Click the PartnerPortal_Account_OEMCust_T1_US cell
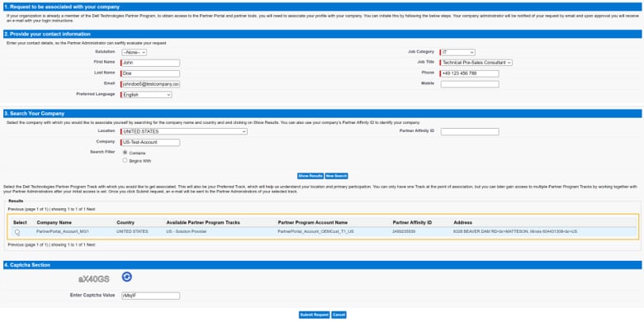This screenshot has height=322, width=644. [x=315, y=232]
